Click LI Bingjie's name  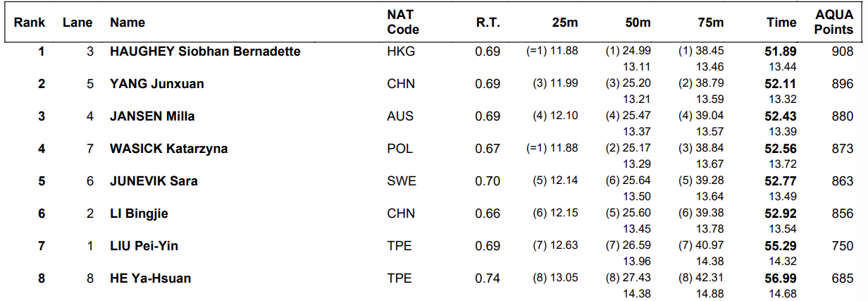(x=139, y=214)
